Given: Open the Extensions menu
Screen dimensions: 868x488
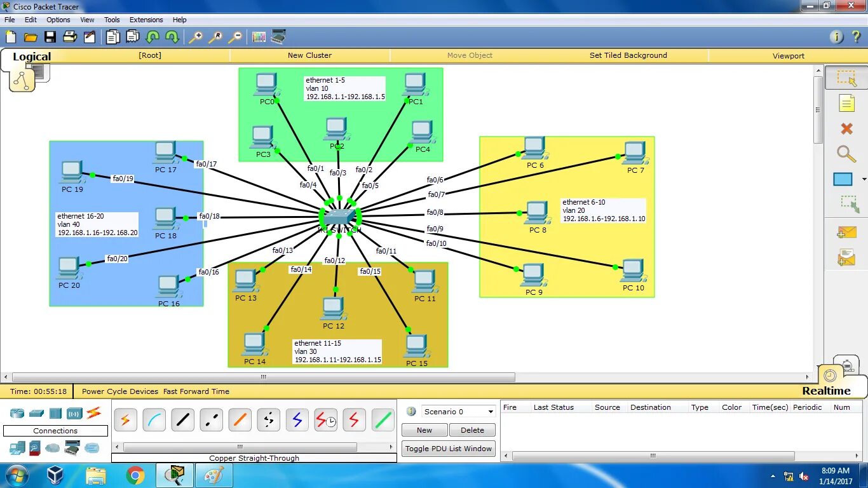Looking at the screenshot, I should (x=146, y=20).
